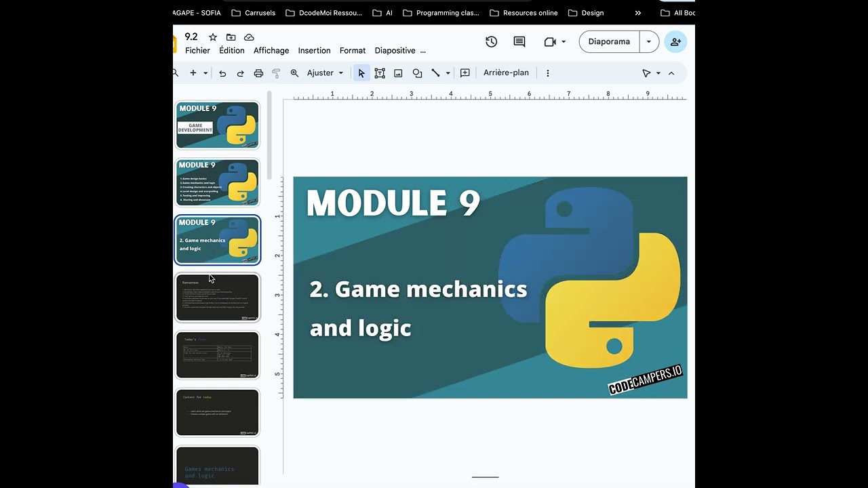The height and width of the screenshot is (488, 868).
Task: Open the video call dropdown arrow
Action: pos(564,42)
